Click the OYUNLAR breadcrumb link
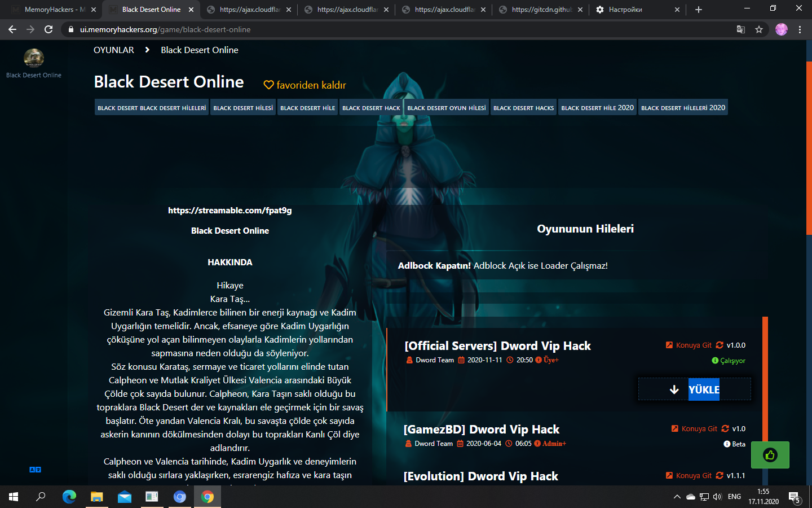812x508 pixels. (114, 50)
